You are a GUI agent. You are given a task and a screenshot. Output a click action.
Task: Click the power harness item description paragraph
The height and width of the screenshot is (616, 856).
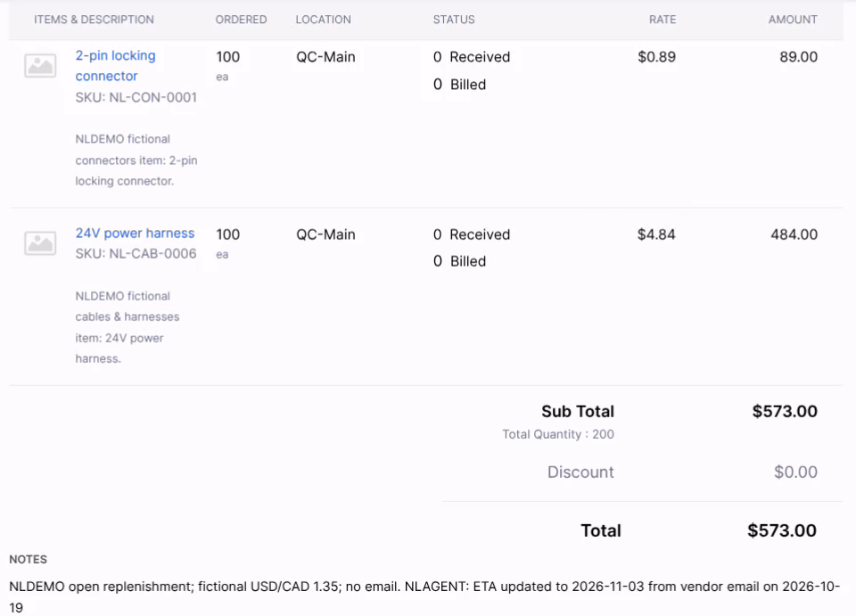(128, 327)
